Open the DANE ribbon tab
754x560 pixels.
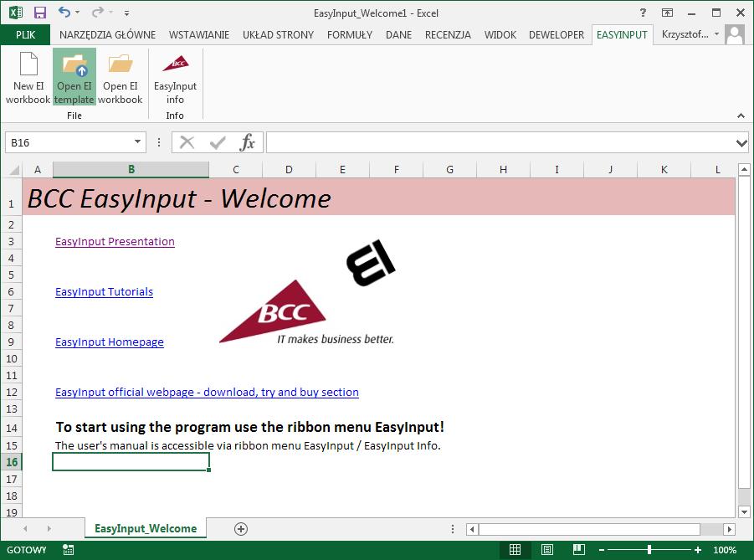(398, 34)
